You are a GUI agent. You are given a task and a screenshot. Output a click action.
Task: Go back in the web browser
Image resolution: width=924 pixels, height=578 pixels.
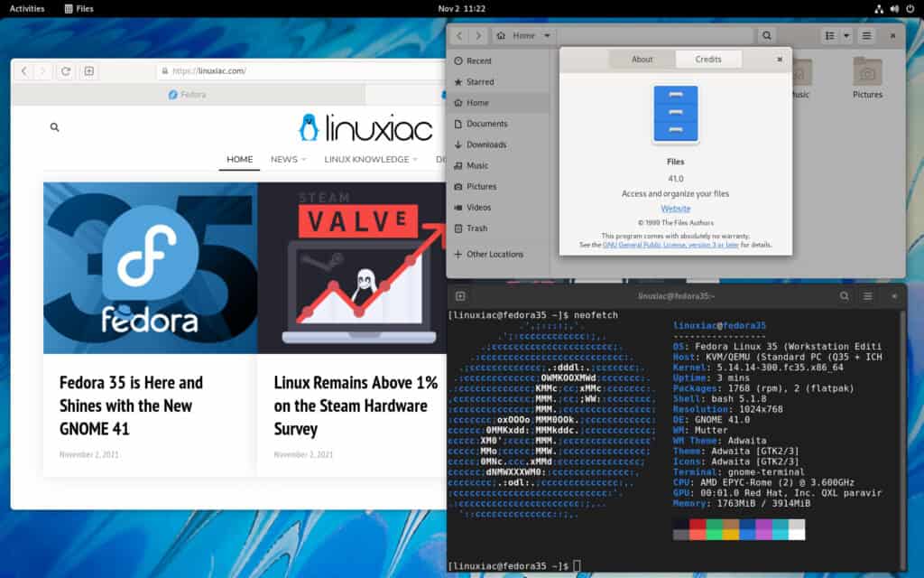pyautogui.click(x=24, y=70)
